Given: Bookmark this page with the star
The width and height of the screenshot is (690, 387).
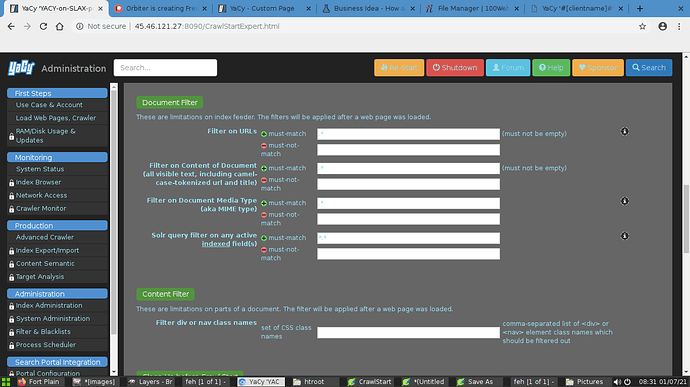Looking at the screenshot, I should coord(642,26).
